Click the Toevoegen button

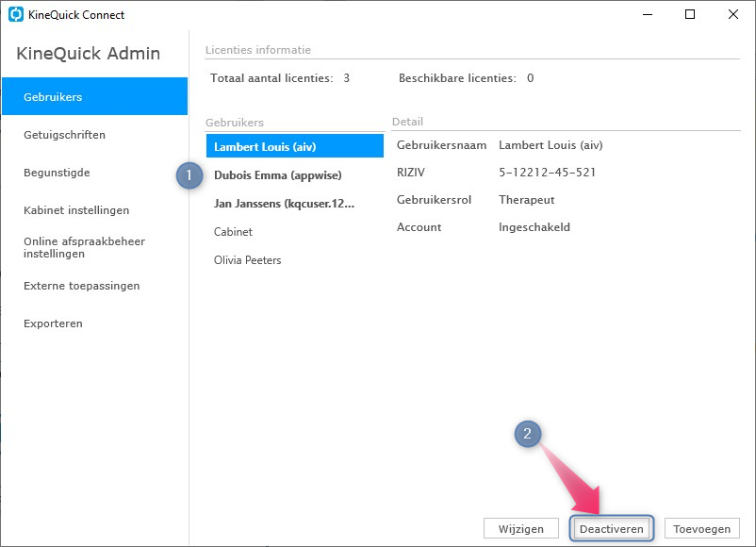(701, 529)
